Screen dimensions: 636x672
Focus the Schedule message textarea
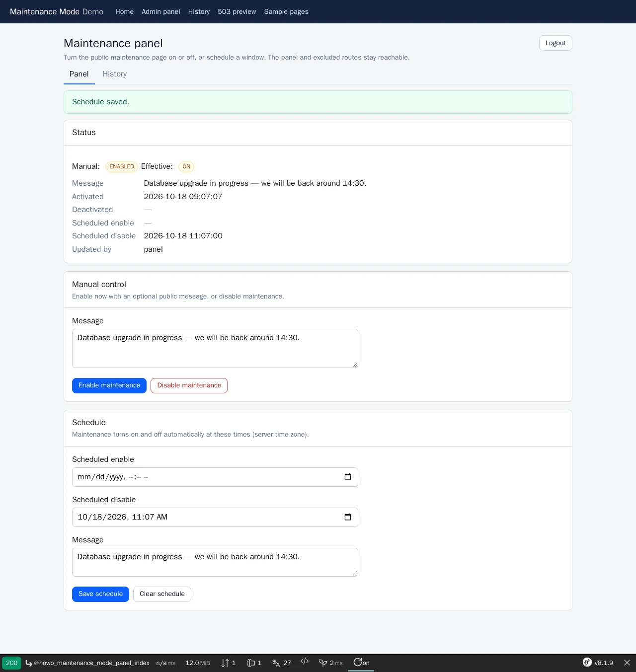point(215,562)
